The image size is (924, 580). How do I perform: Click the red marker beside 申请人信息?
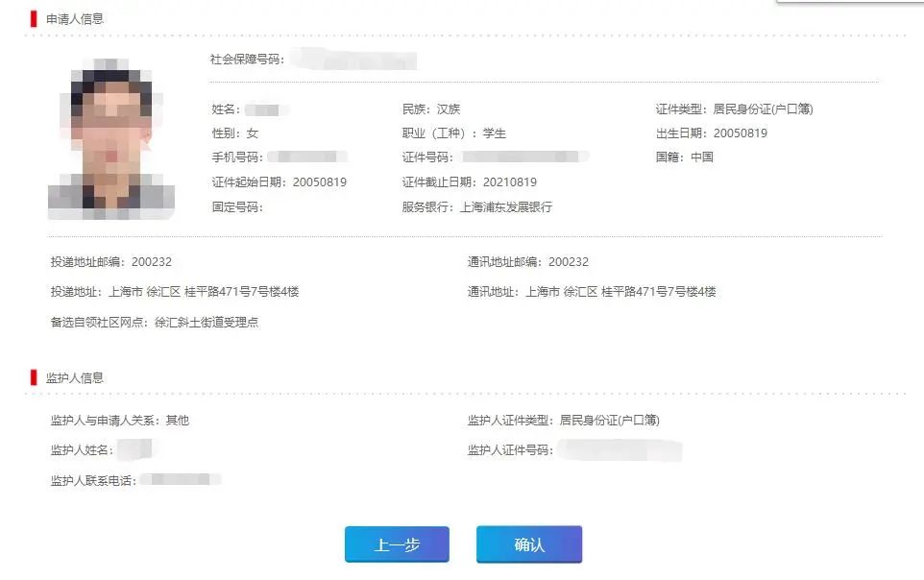click(35, 18)
